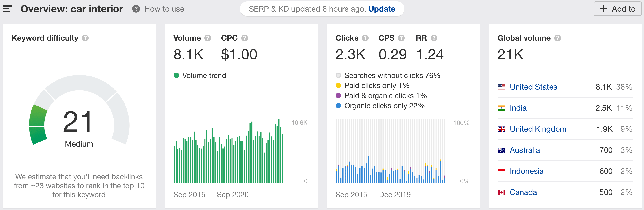This screenshot has height=210, width=644.
Task: Select India in global volume list
Action: pyautogui.click(x=518, y=108)
